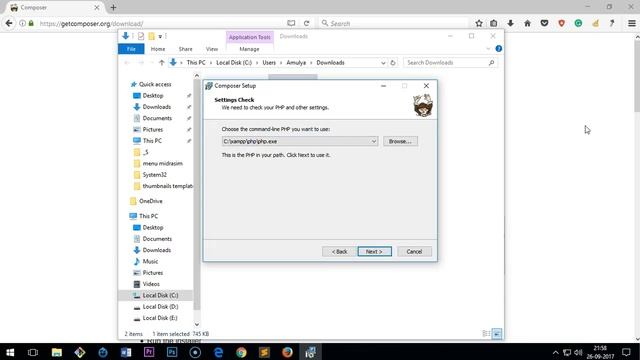640x360 pixels.
Task: Open the Manage ribbon tab
Action: point(249,49)
